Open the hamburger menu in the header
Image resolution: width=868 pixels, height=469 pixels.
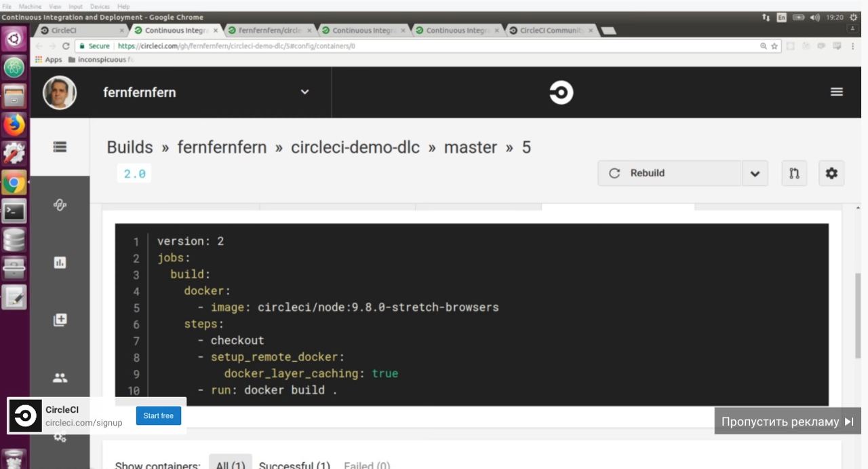pos(837,92)
